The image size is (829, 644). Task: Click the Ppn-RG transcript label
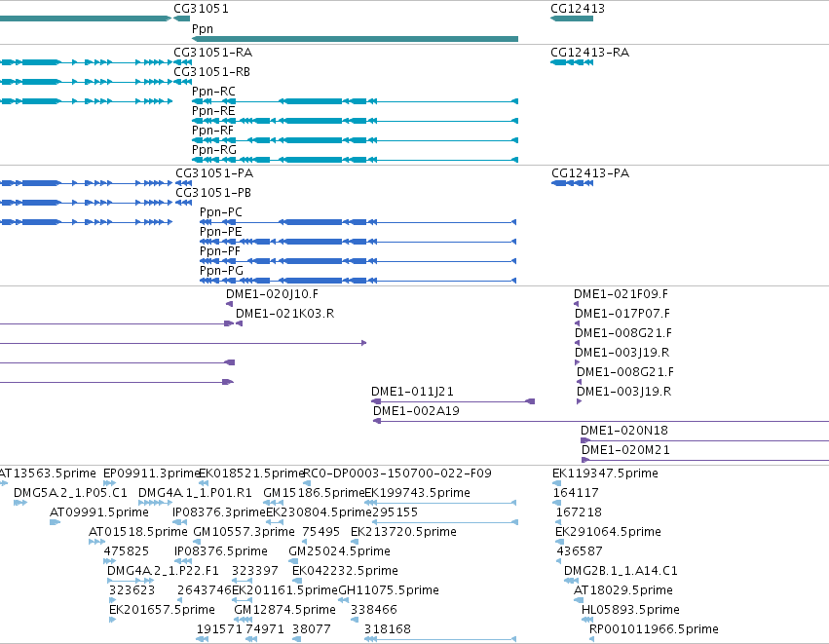(214, 150)
